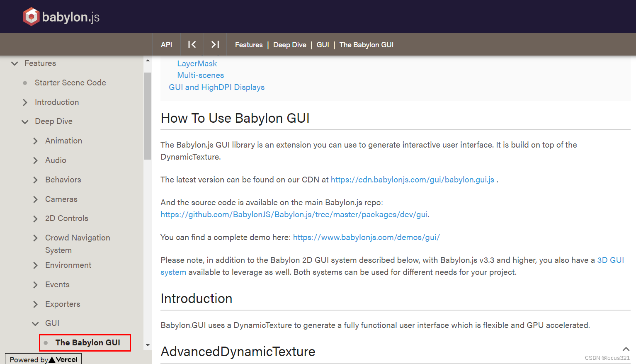Screen dimensions: 636x364
Task: Open the babylonjs.com demos/gui link
Action: point(367,237)
